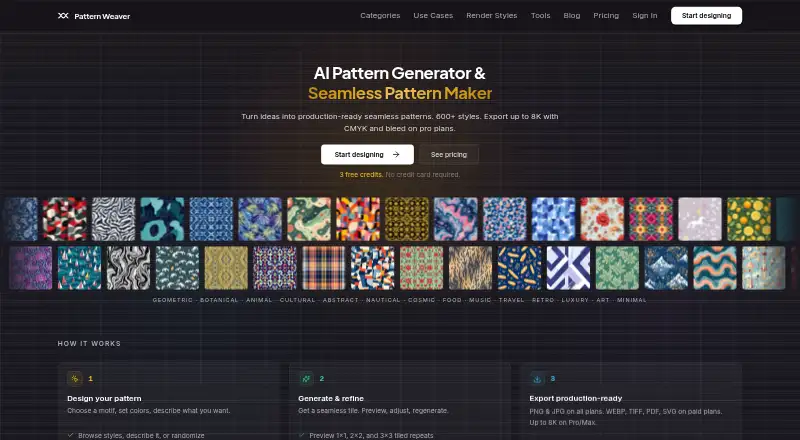The width and height of the screenshot is (800, 440).
Task: Open Pricing in the top navigation
Action: [606, 16]
